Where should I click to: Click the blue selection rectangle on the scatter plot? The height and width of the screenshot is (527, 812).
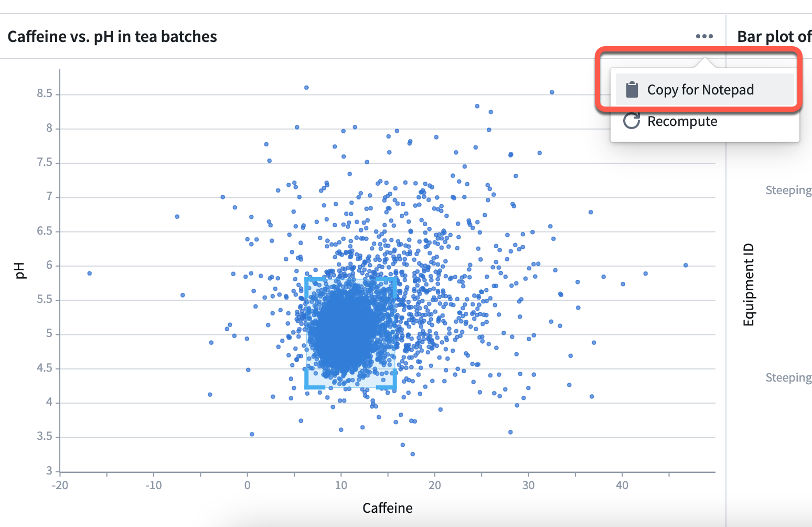(x=350, y=333)
